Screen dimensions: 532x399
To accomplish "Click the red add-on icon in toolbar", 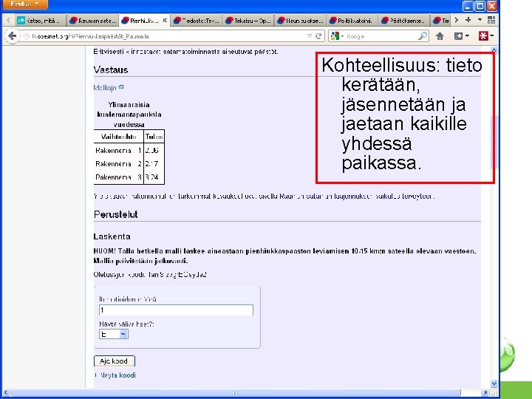I will pos(483,36).
